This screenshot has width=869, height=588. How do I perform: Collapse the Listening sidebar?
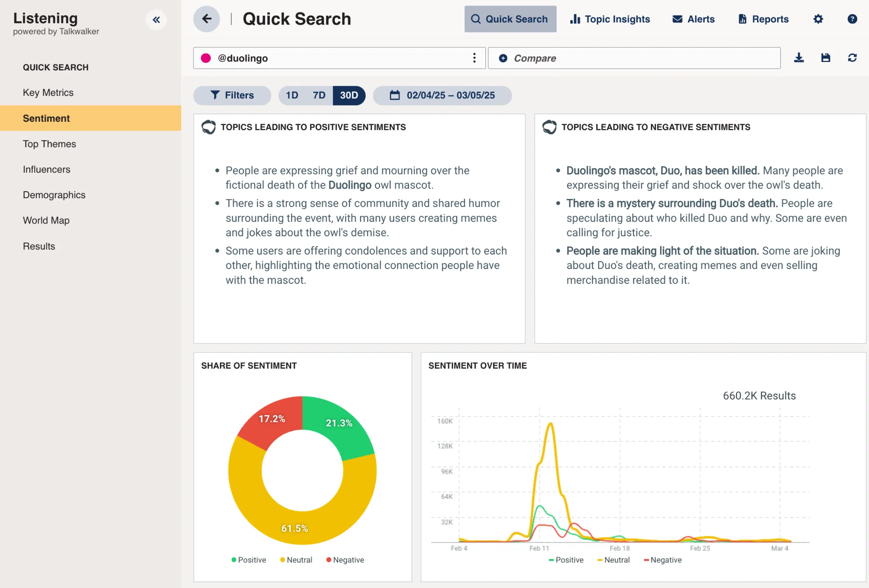coord(157,20)
